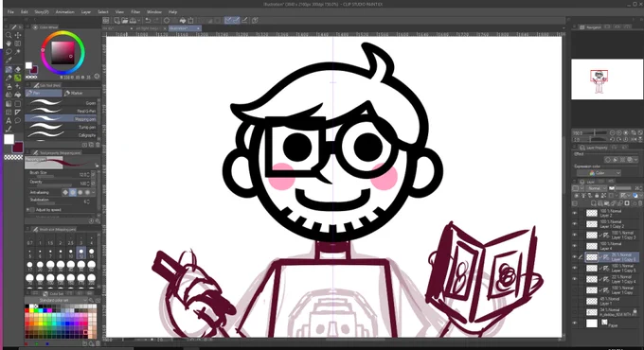This screenshot has width=644, height=350.
Task: Select the Mapping pen sub tool
Action: coord(61,119)
